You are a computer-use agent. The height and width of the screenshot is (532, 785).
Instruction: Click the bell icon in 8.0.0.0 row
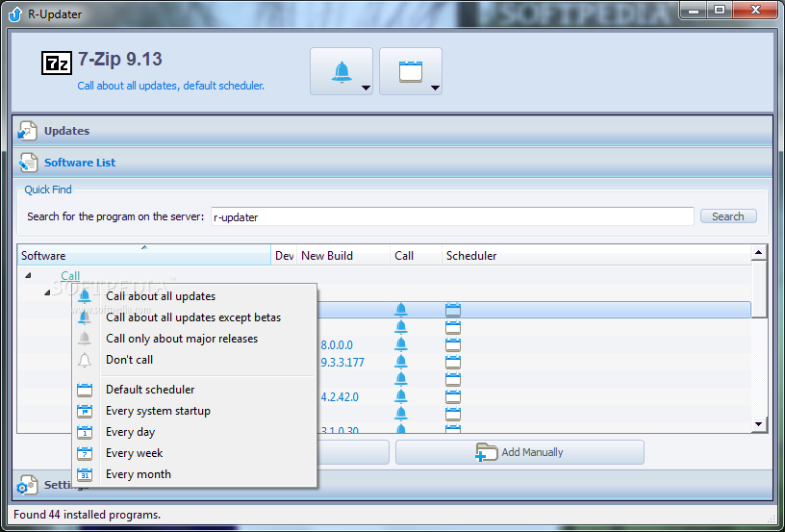400,344
